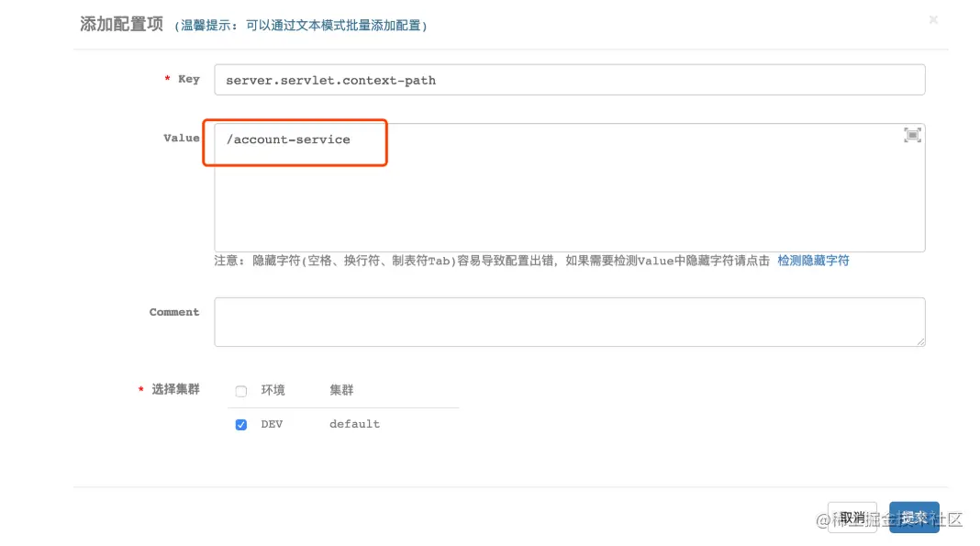Image resolution: width=980 pixels, height=546 pixels.
Task: Click the 集群 column header
Action: click(x=341, y=390)
